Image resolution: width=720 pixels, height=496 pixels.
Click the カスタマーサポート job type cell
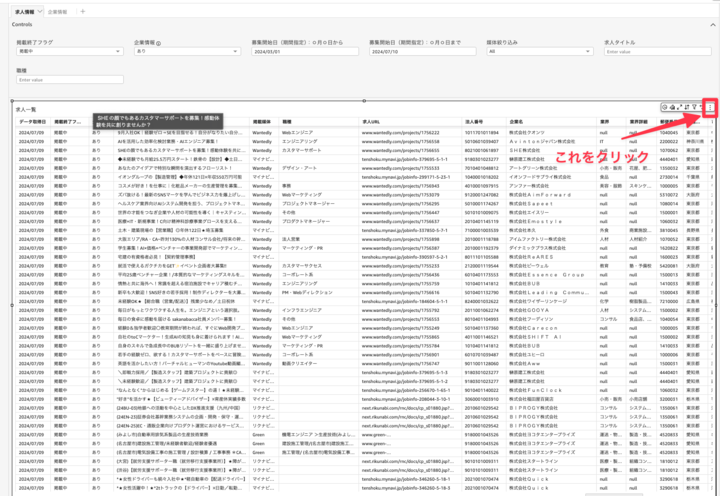click(301, 150)
